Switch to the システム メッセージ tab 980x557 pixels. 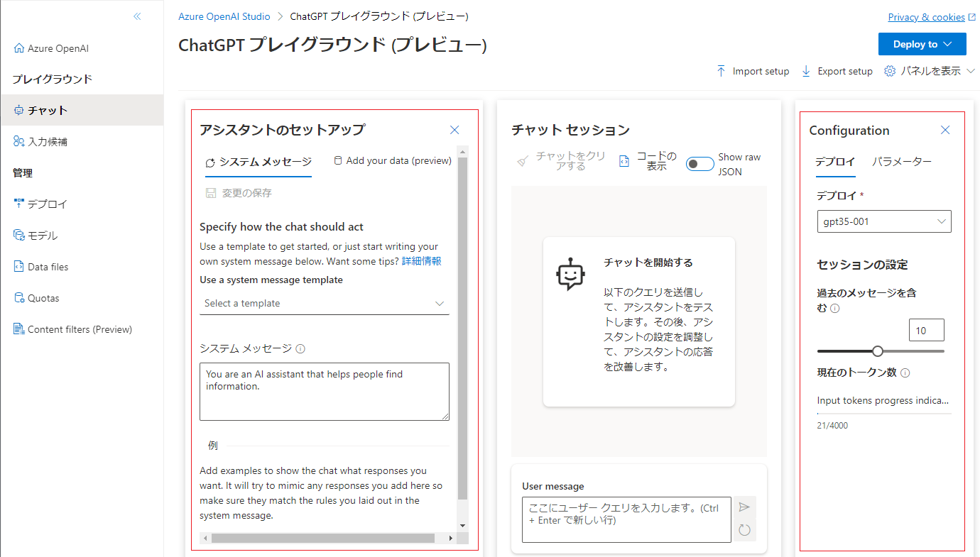(x=258, y=162)
